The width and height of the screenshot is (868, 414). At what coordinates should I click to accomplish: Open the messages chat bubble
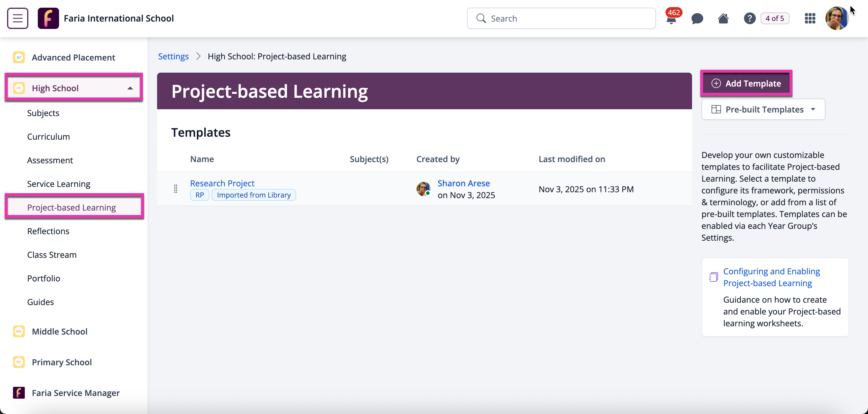point(697,19)
